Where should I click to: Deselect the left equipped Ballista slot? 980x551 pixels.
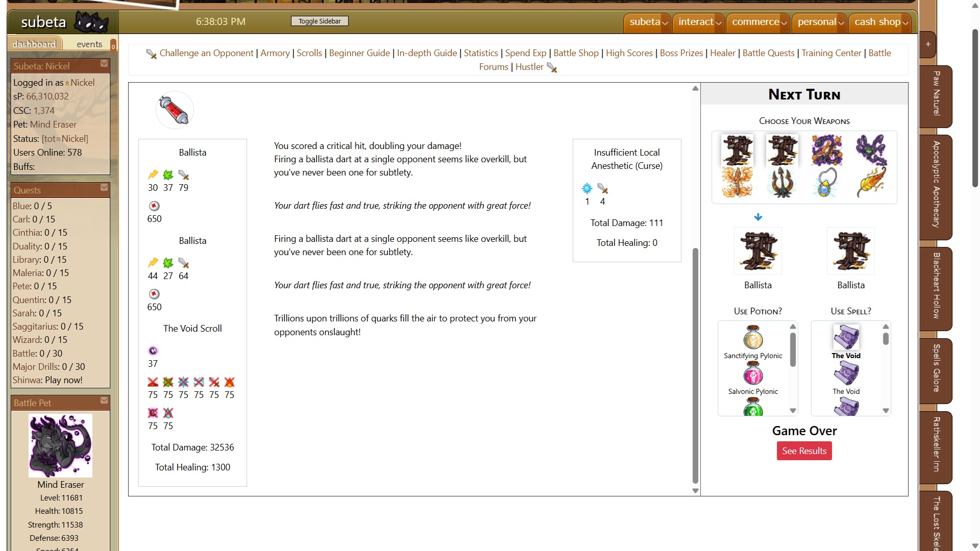coord(757,251)
